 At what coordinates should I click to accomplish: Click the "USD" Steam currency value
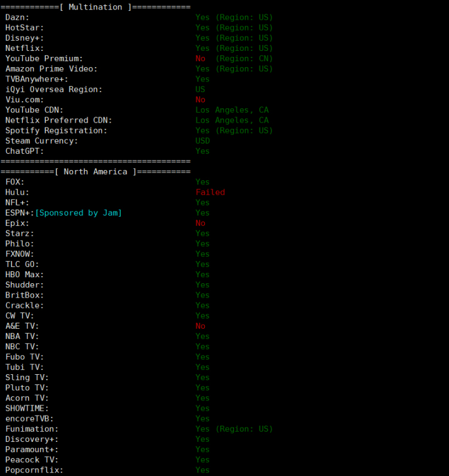(x=202, y=141)
